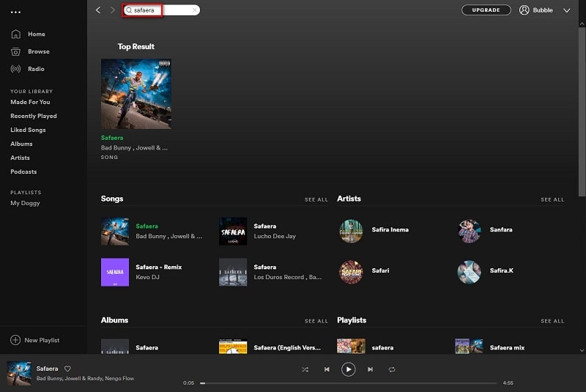
Task: Go back with the left arrow
Action: point(98,10)
